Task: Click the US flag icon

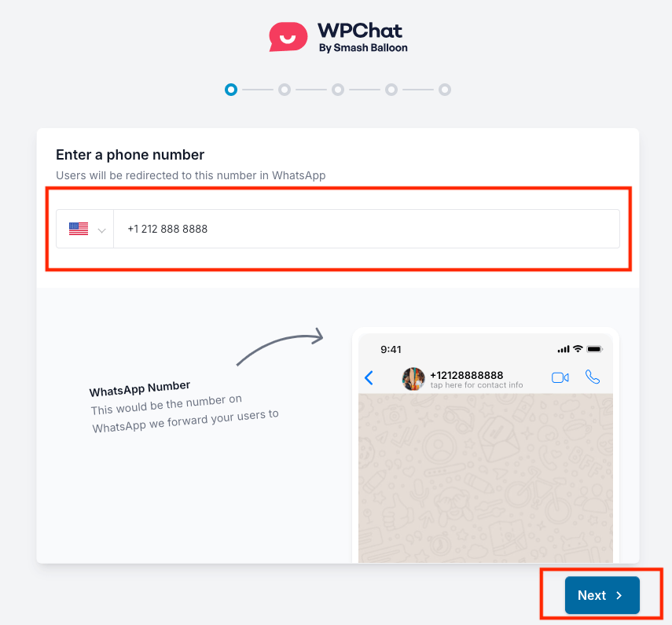Action: [79, 229]
